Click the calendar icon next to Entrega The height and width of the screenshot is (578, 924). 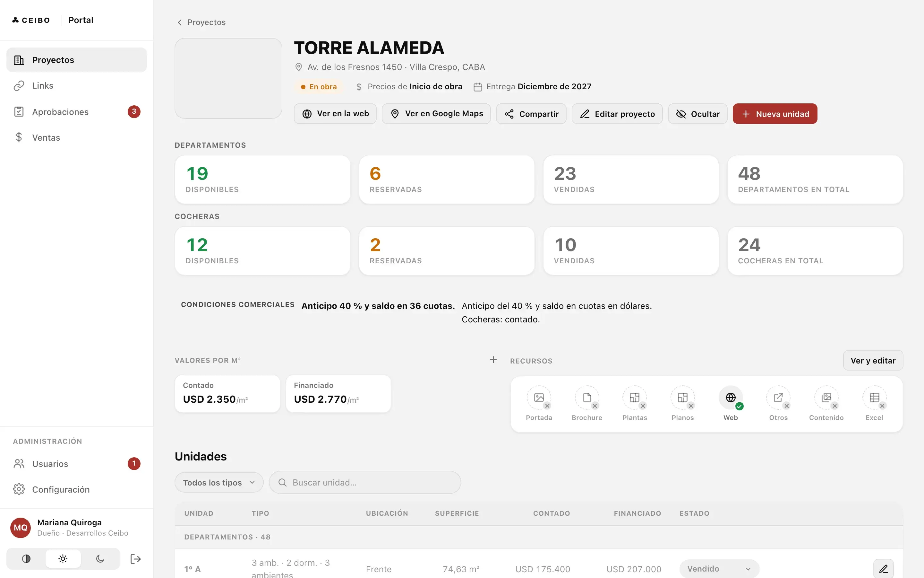pos(477,87)
